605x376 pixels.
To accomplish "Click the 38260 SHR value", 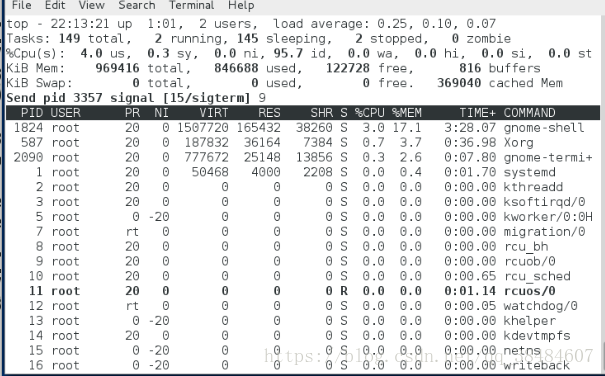I will [x=314, y=128].
